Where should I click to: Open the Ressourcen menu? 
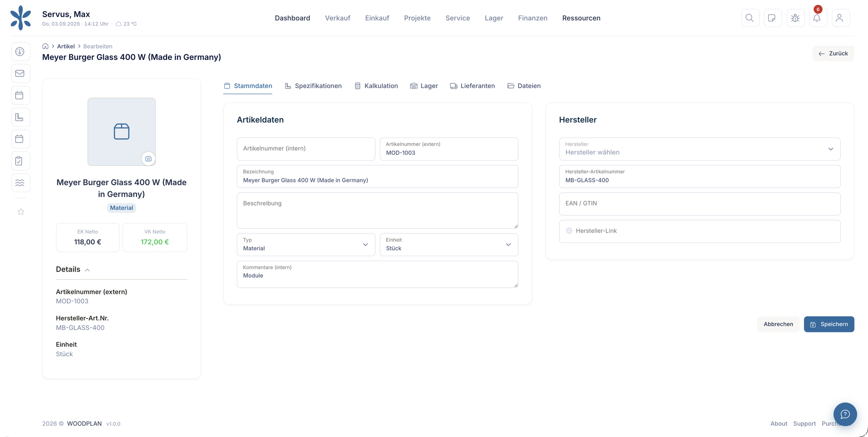coord(581,18)
